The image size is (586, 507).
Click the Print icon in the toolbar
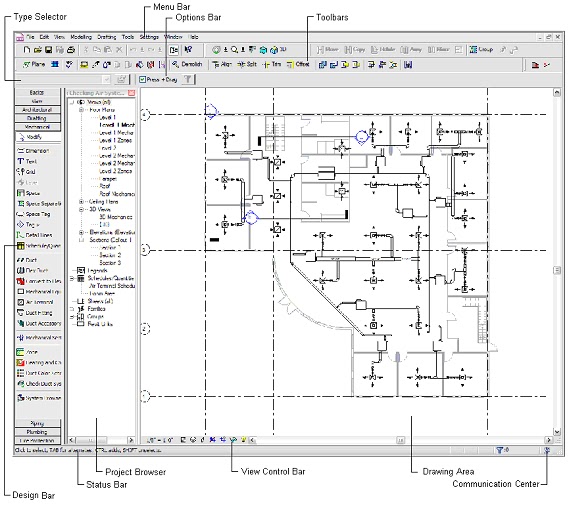point(71,49)
